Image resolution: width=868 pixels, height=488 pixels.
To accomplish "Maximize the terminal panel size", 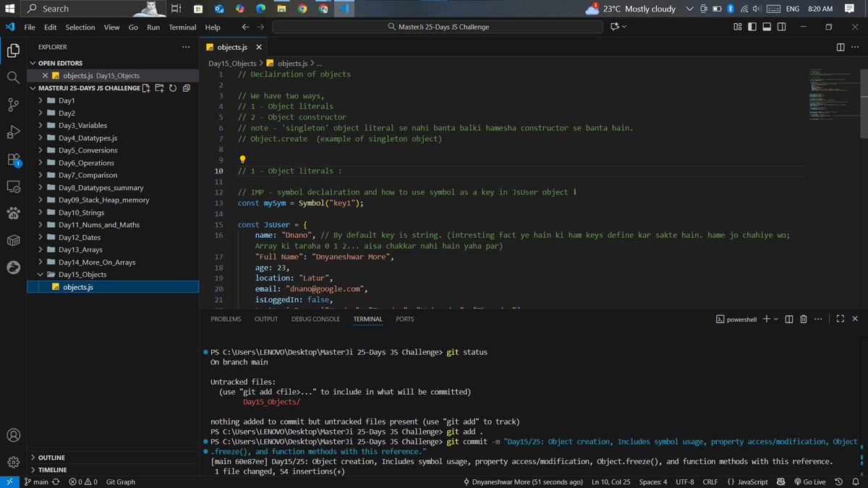I will pos(840,319).
